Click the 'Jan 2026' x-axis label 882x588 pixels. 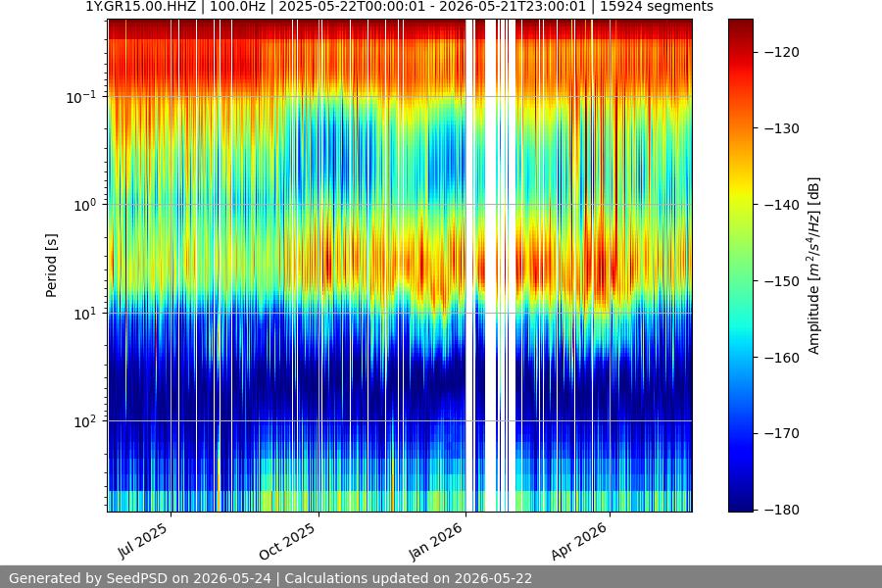[x=435, y=541]
